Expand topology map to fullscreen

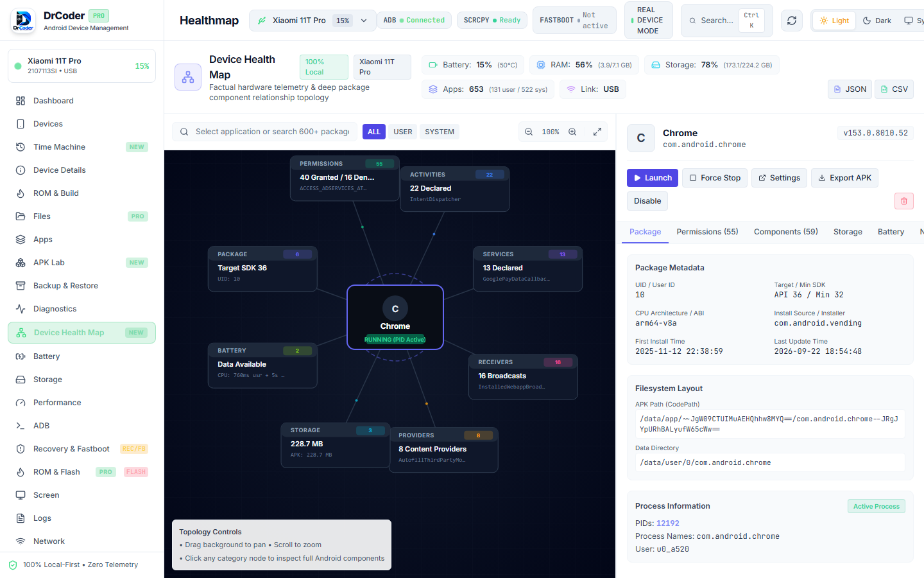(597, 132)
